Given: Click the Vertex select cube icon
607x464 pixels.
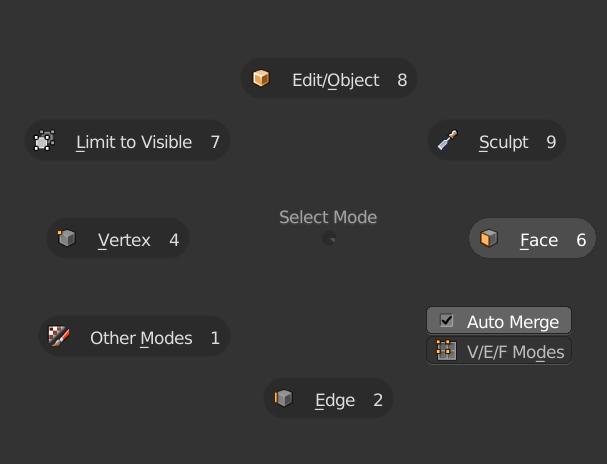Looking at the screenshot, I should [67, 239].
